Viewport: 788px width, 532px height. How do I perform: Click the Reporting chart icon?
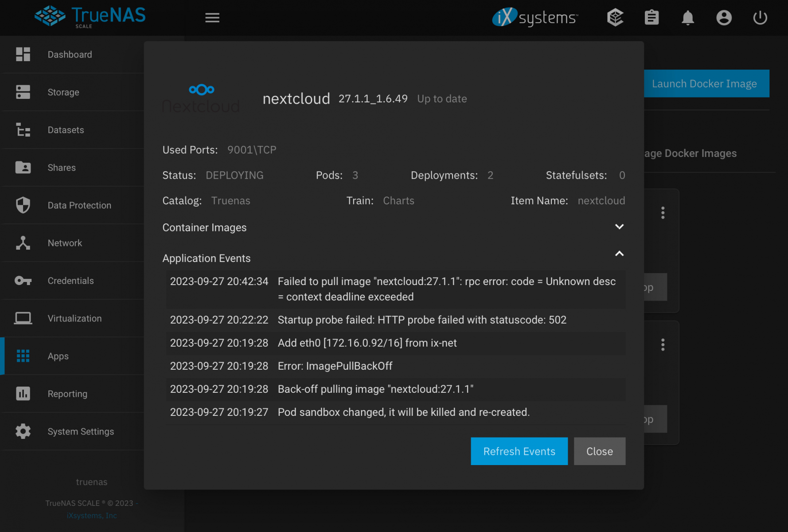tap(23, 393)
